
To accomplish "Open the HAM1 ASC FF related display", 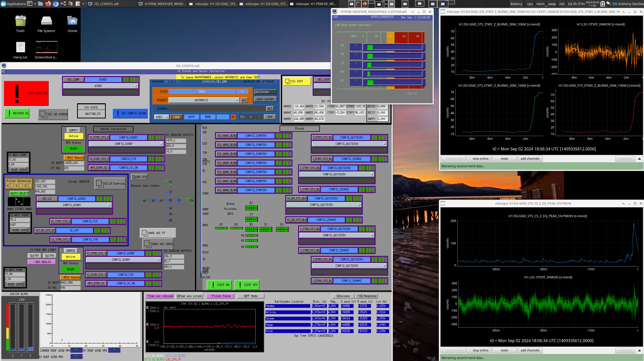I will tap(158, 233).
